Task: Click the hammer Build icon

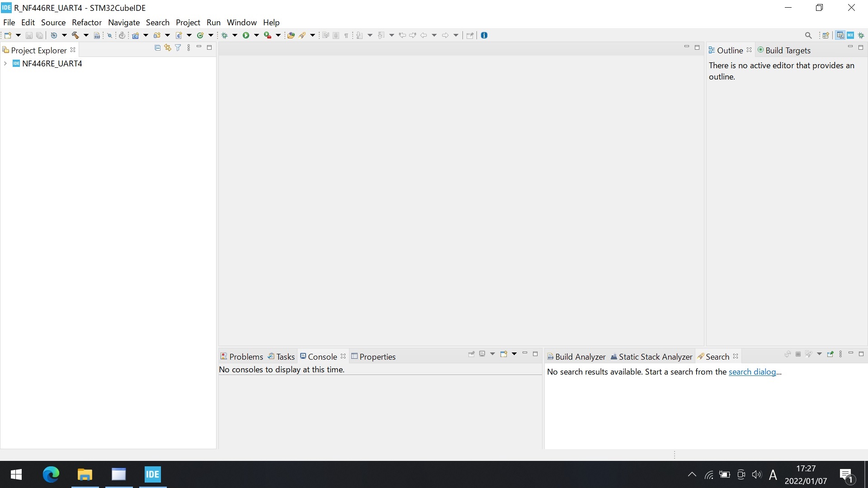Action: 75,35
